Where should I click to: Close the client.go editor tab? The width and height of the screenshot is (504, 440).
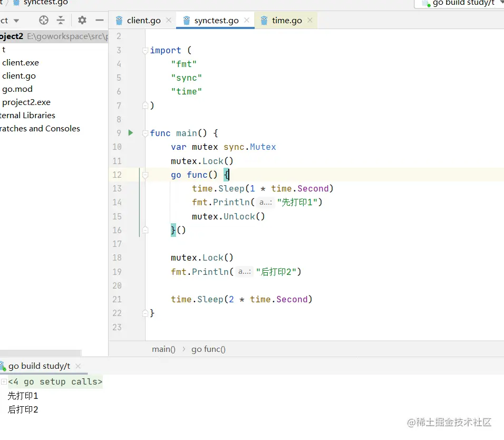(x=169, y=21)
